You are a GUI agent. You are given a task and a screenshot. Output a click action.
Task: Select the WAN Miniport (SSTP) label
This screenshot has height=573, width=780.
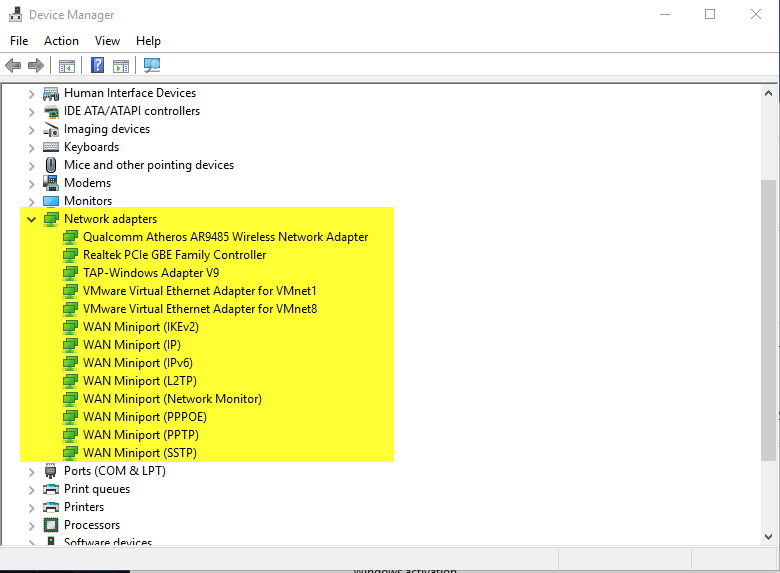pos(140,453)
